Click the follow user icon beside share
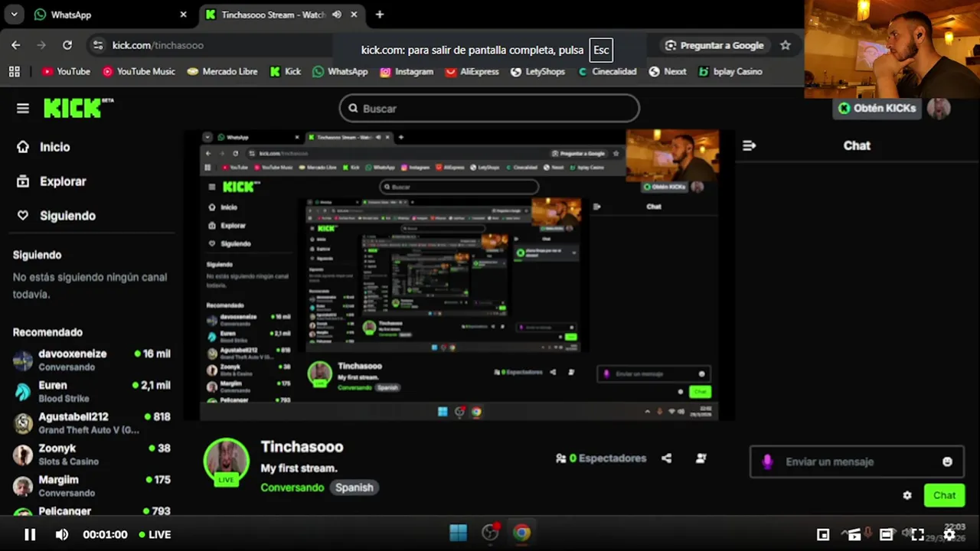 (701, 458)
